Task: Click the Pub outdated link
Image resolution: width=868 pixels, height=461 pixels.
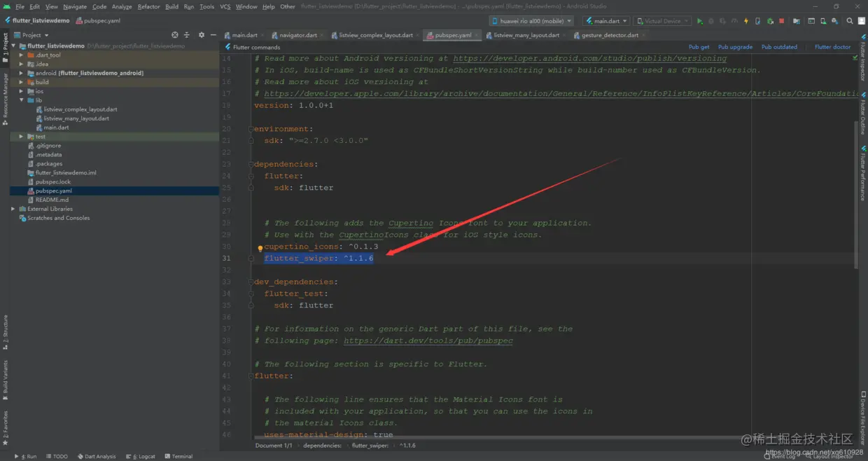Action: 780,47
